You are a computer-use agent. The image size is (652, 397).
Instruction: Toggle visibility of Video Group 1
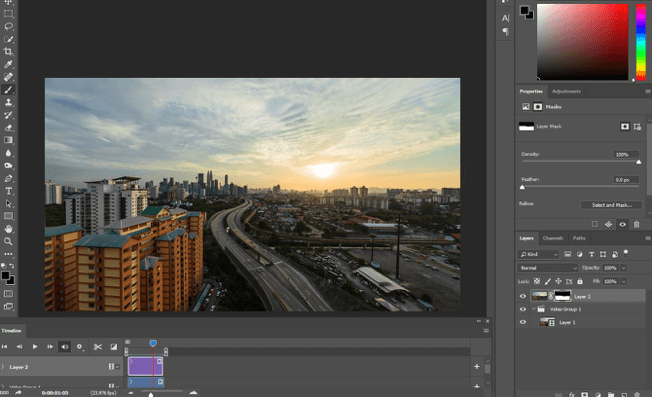pyautogui.click(x=523, y=309)
